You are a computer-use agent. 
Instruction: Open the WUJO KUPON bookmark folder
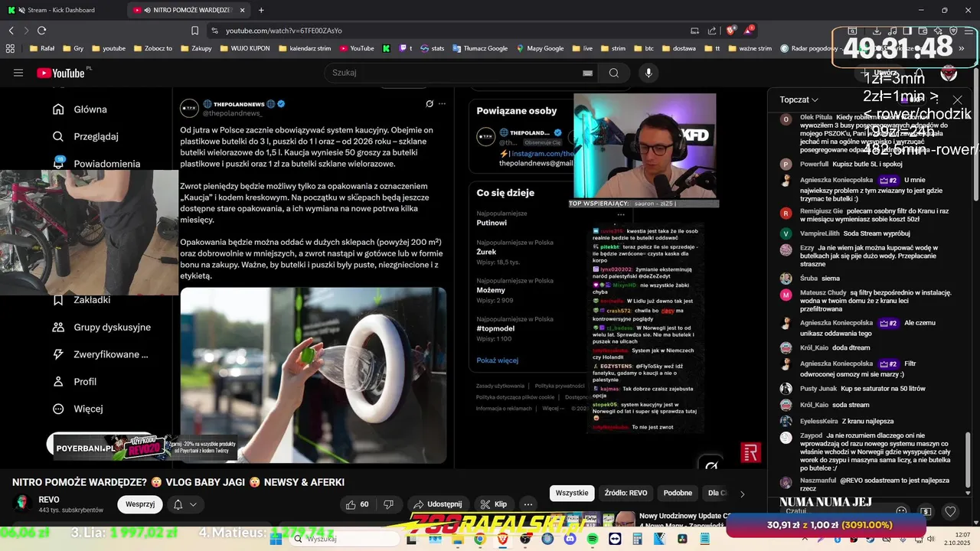(x=244, y=48)
